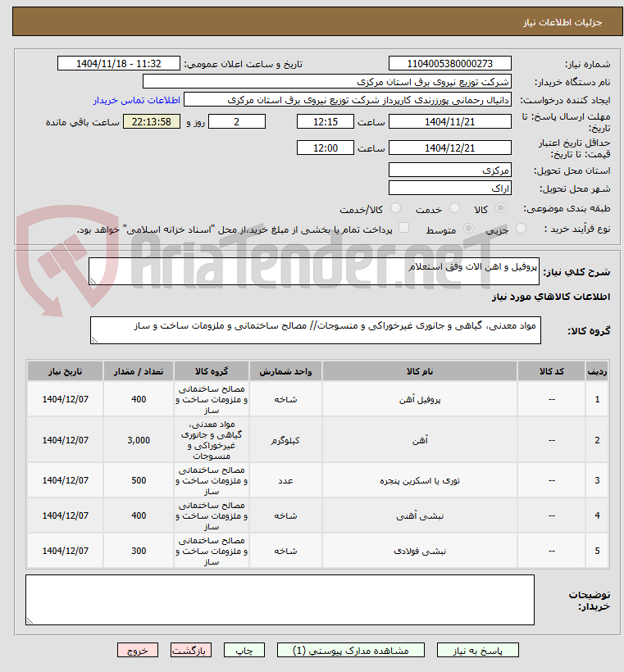Click the deadline time 12:15 field
624x672 pixels.
click(x=325, y=122)
